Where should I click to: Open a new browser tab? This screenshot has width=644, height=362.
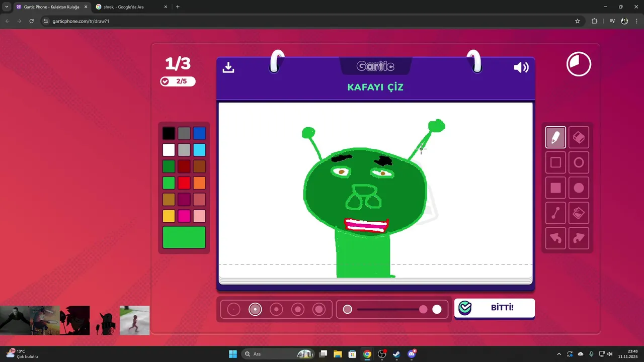click(x=178, y=7)
